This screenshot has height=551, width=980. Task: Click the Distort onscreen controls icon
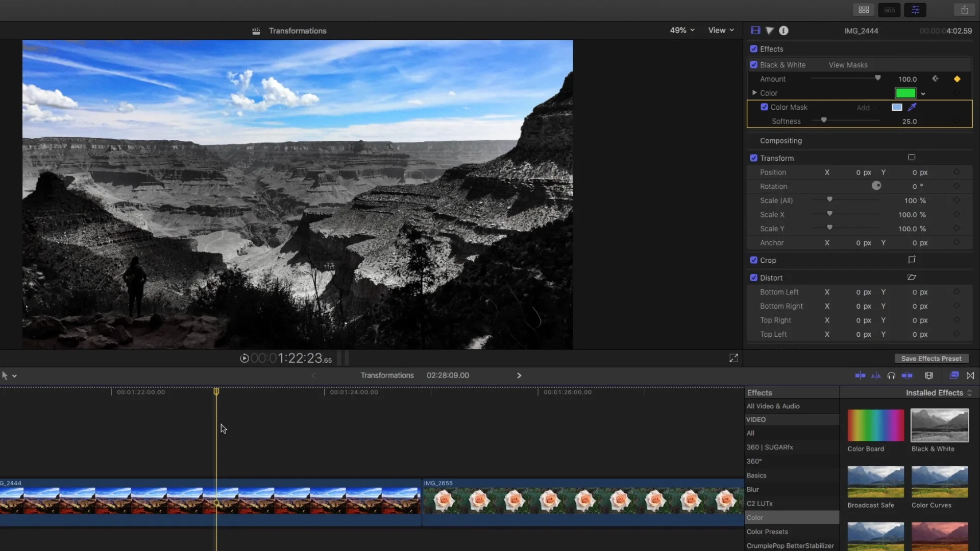pos(912,278)
